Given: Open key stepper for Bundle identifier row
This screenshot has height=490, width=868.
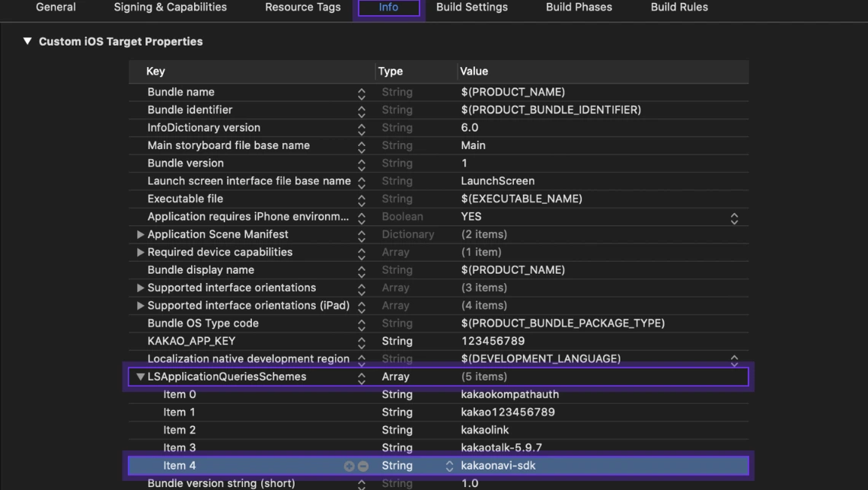Looking at the screenshot, I should tap(362, 112).
